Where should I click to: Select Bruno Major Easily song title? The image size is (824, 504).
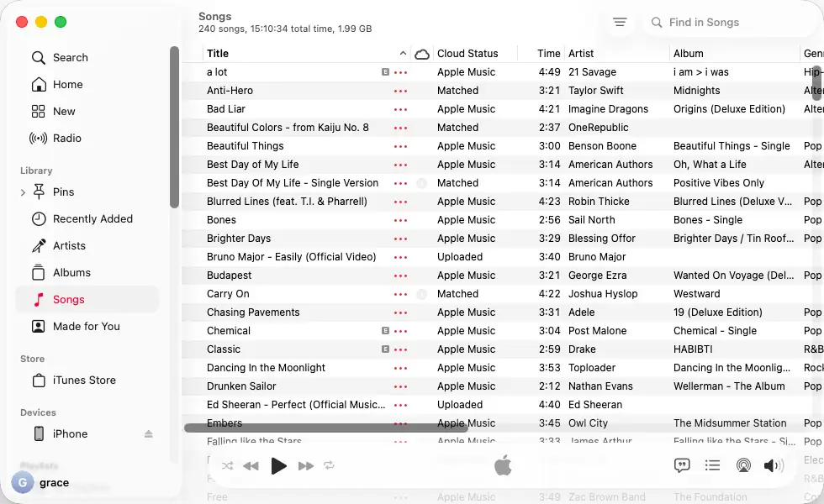coord(291,257)
